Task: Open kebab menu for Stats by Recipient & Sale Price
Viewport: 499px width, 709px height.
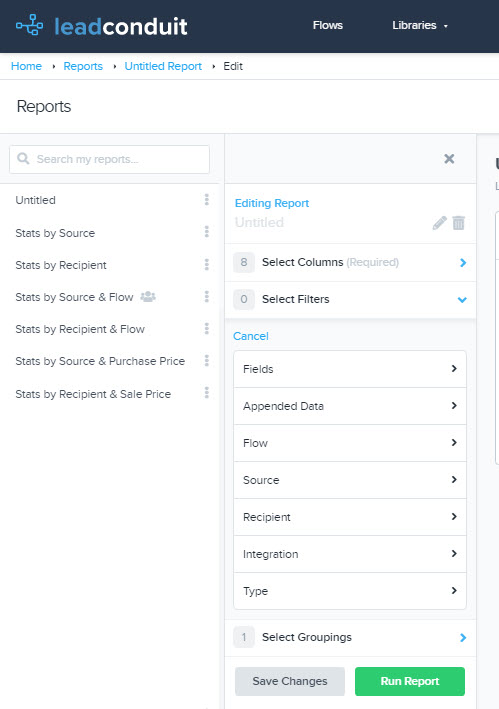Action: pos(207,392)
